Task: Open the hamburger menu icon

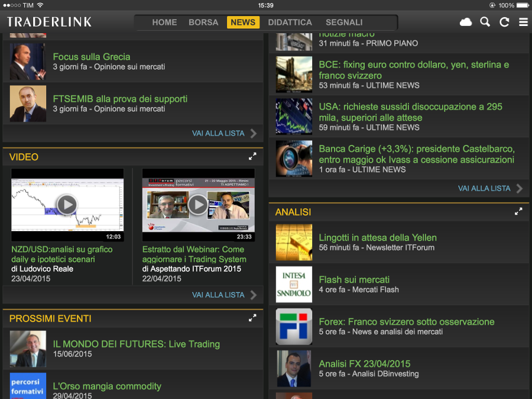Action: [x=523, y=22]
